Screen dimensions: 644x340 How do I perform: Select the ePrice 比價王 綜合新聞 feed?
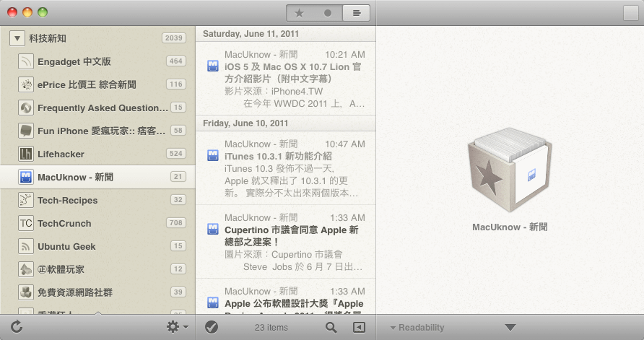click(97, 84)
